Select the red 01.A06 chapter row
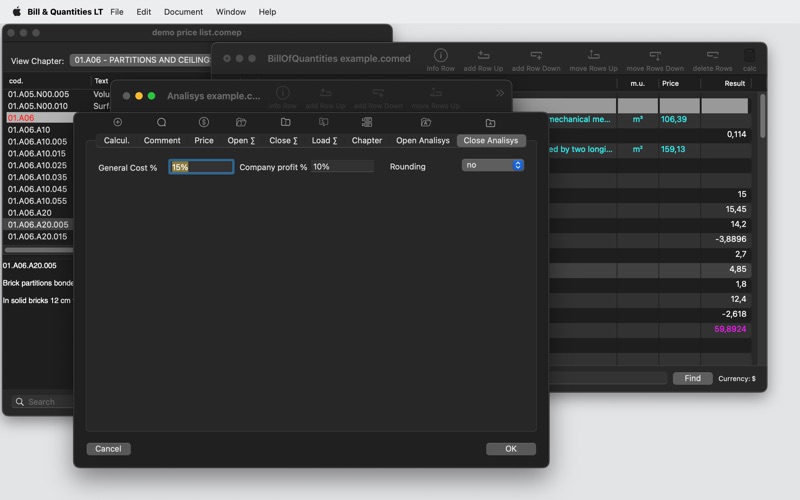Viewport: 800px width, 500px height. (38, 118)
